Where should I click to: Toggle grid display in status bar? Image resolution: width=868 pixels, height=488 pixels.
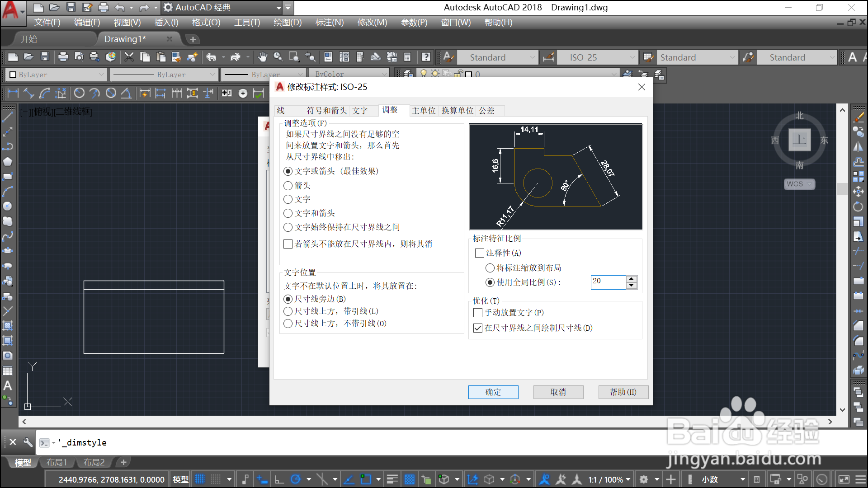(200, 479)
